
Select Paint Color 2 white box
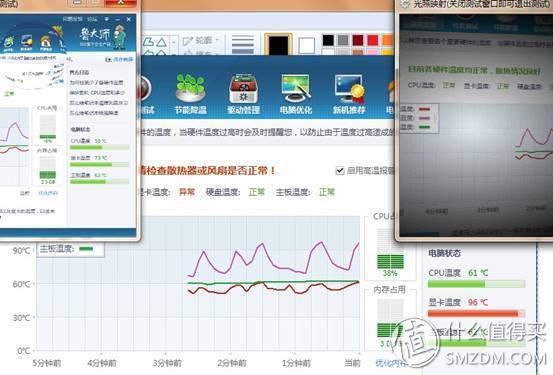pos(306,45)
